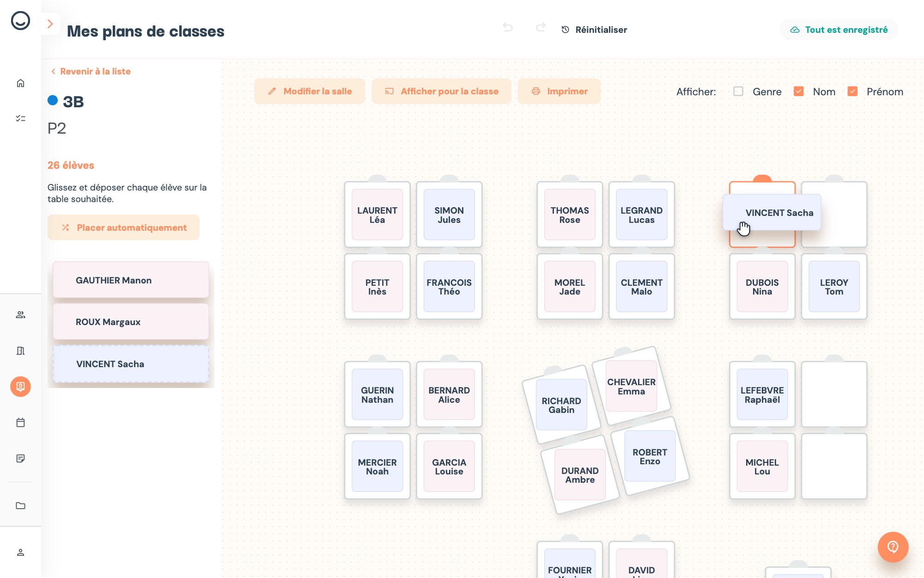Click the undo arrow icon
The height and width of the screenshot is (578, 924).
508,27
